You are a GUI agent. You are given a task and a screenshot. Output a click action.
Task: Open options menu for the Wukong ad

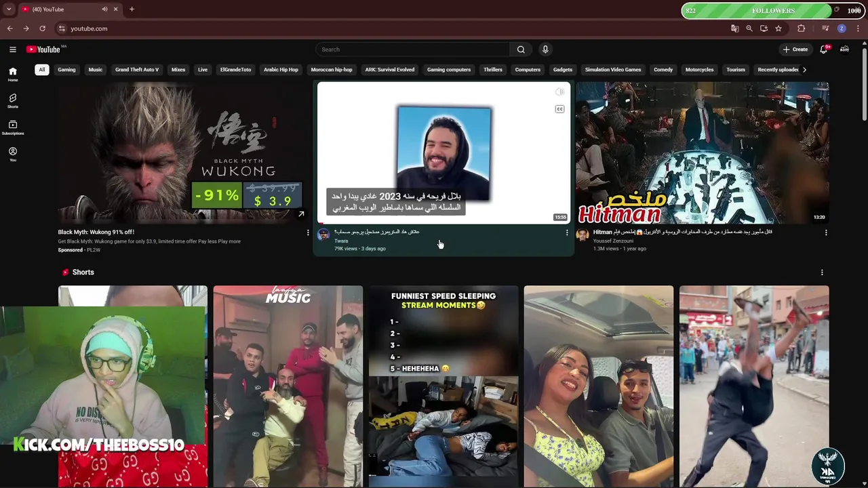click(307, 232)
